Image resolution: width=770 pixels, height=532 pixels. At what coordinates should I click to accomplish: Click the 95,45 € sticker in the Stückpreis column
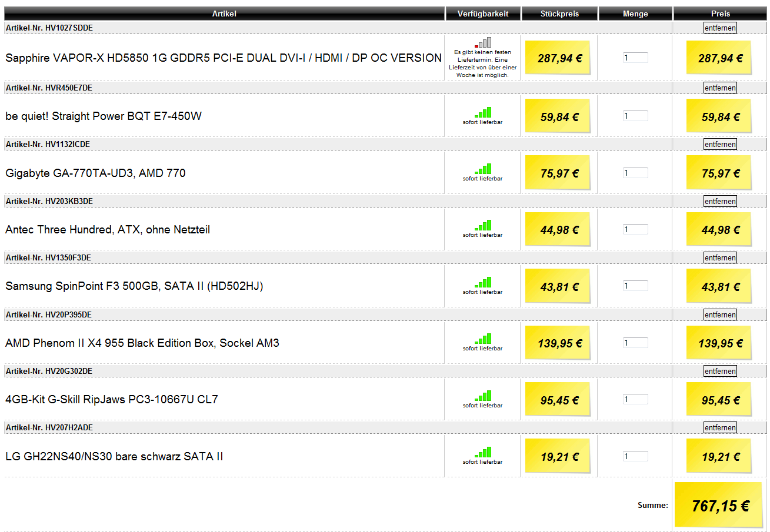coord(558,400)
